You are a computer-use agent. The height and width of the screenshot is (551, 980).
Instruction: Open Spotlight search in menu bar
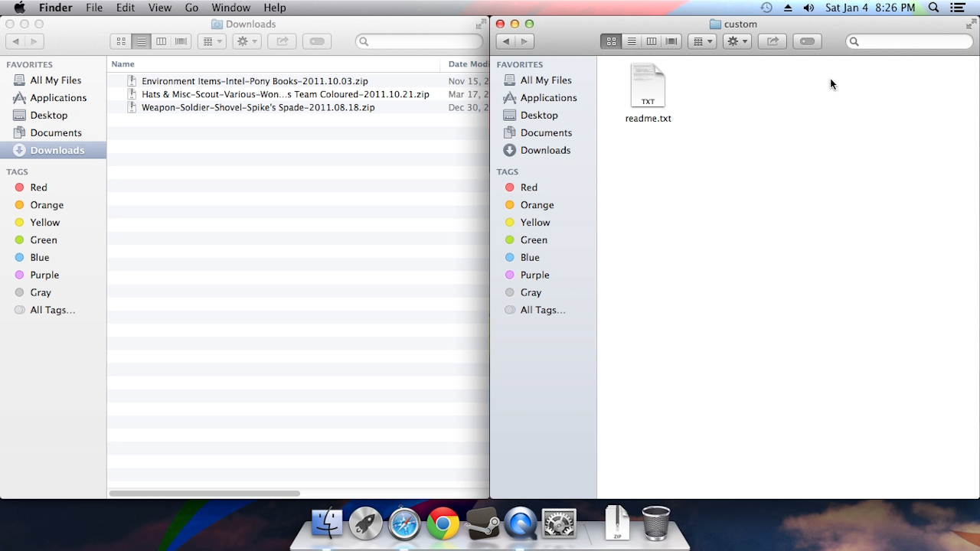933,8
